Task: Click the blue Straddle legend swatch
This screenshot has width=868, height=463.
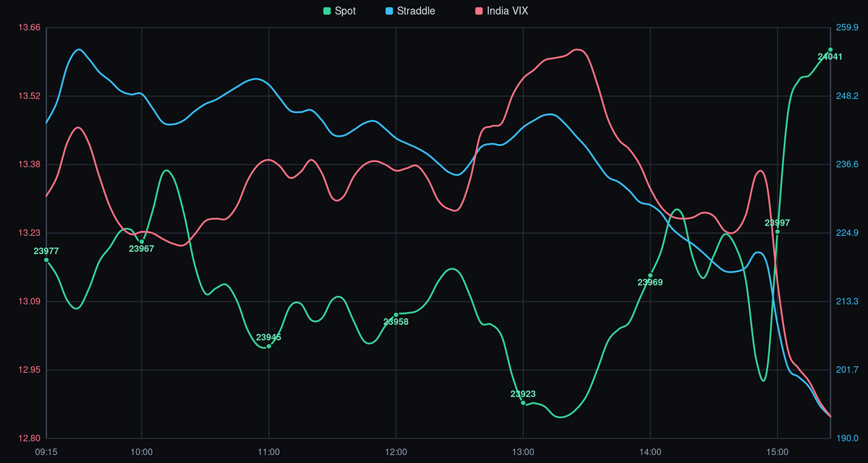Action: [x=388, y=11]
